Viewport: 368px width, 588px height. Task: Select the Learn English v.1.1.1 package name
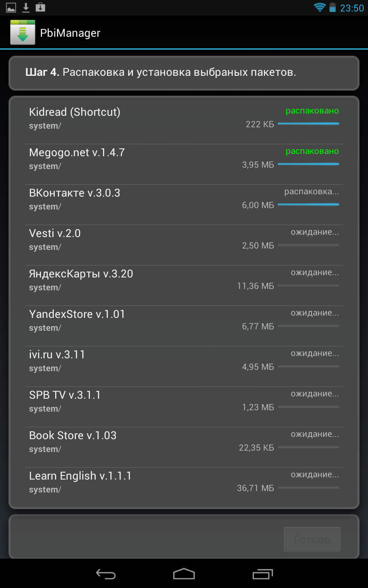[x=80, y=476]
